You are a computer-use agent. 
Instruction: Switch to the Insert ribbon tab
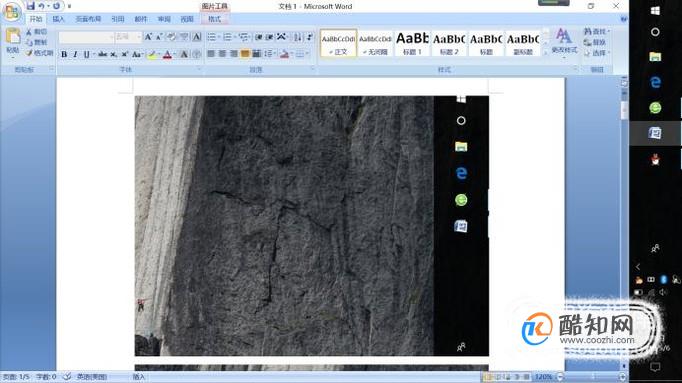point(58,19)
